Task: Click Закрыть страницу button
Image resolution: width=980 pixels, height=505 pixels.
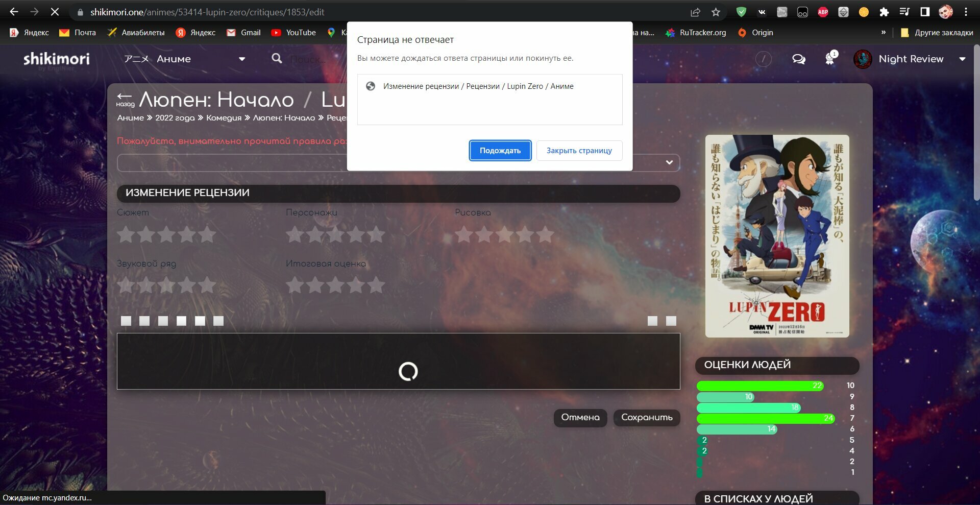Action: click(579, 151)
